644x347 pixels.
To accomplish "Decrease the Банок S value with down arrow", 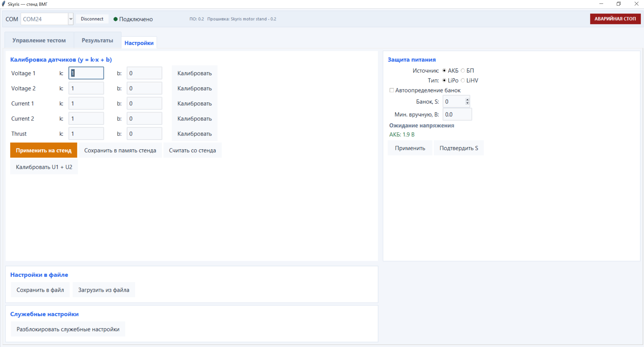I will (x=467, y=103).
